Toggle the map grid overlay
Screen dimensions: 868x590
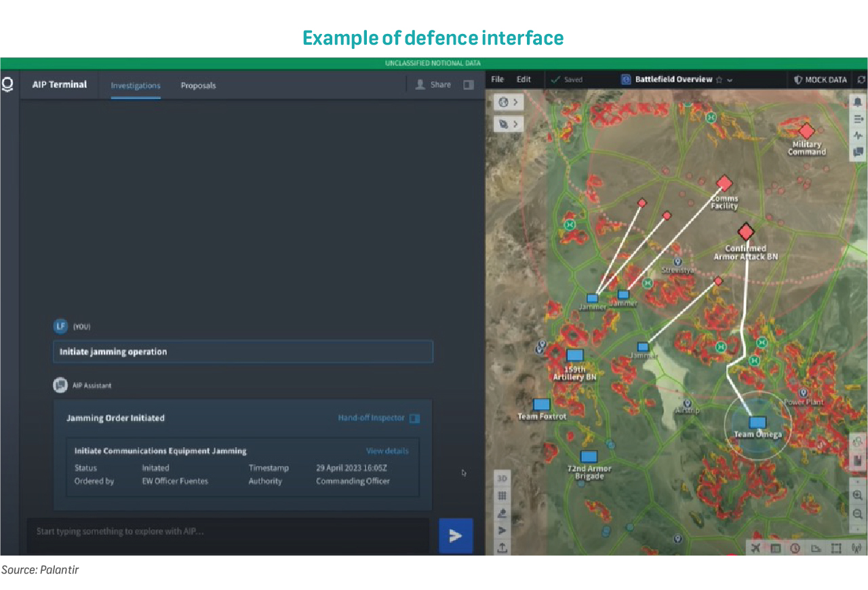tap(502, 496)
